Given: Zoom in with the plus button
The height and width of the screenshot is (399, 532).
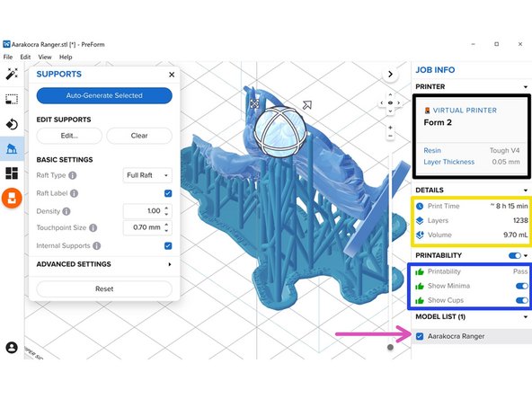Looking at the screenshot, I should pyautogui.click(x=390, y=128).
